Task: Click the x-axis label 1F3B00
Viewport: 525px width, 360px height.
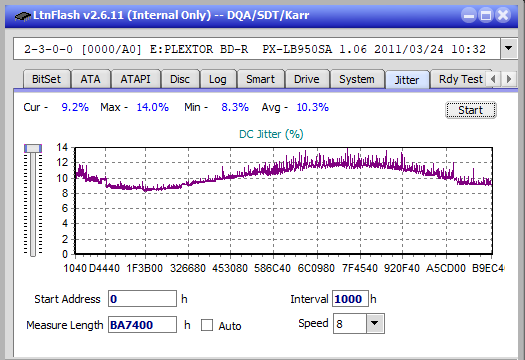Action: 144,268
